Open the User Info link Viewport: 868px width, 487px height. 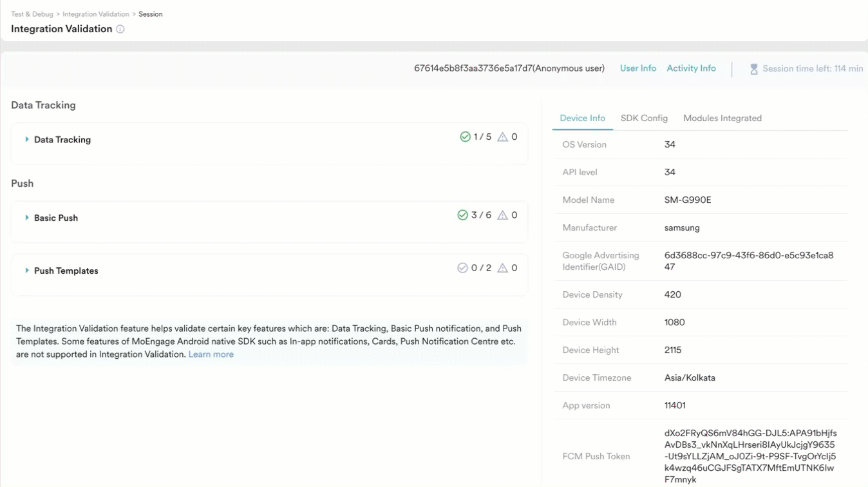coord(637,68)
